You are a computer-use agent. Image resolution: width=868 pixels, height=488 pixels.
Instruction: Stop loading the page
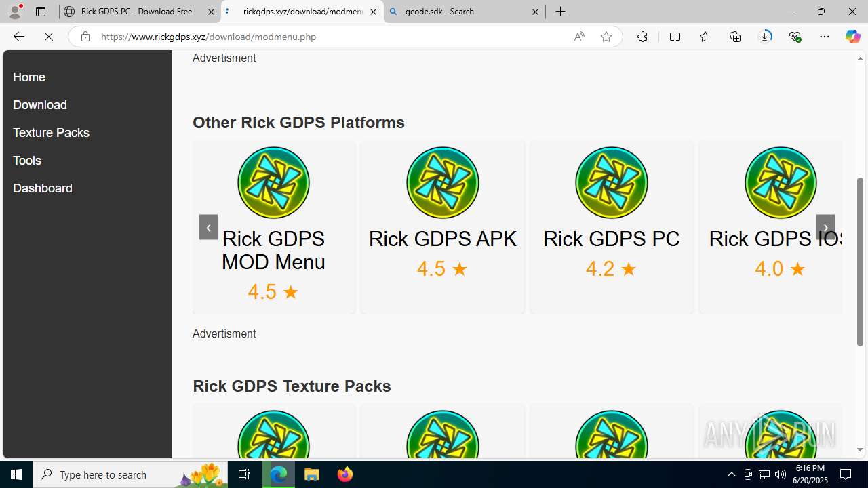pyautogui.click(x=49, y=37)
